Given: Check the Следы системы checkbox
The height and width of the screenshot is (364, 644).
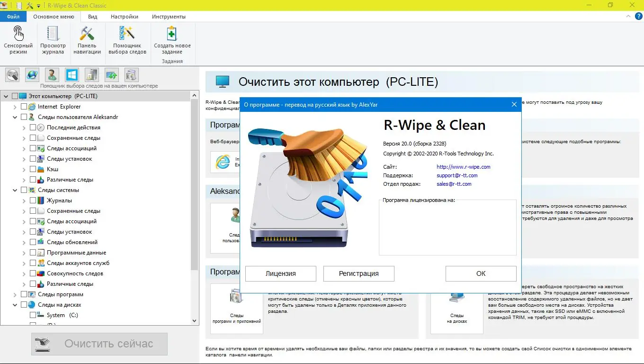Looking at the screenshot, I should [x=24, y=190].
